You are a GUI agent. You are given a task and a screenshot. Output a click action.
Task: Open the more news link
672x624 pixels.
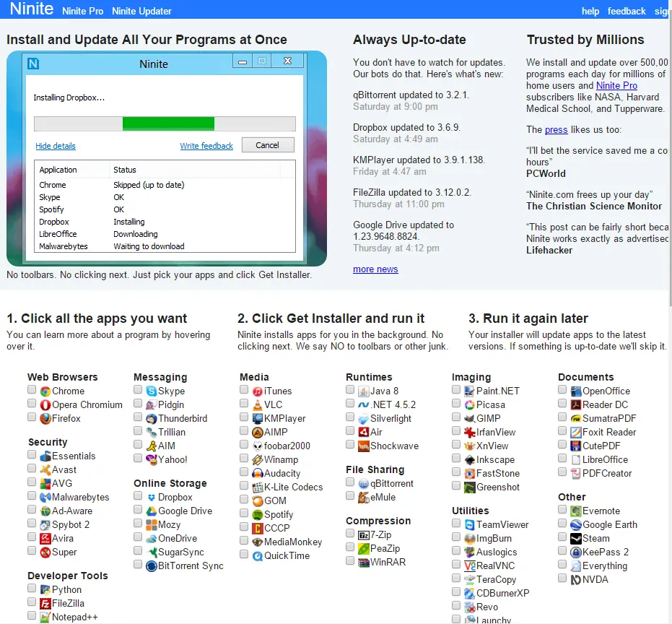[x=375, y=269]
